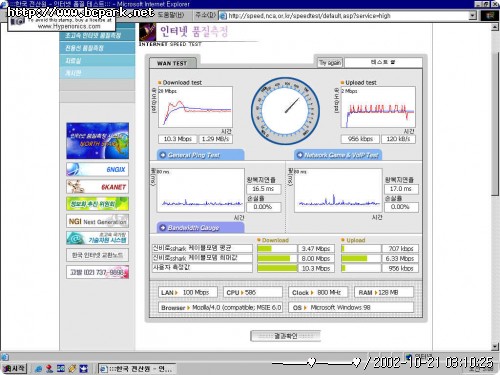The height and width of the screenshot is (375, 500).
Task: Click the IE icon in the status bar
Action: (5, 357)
